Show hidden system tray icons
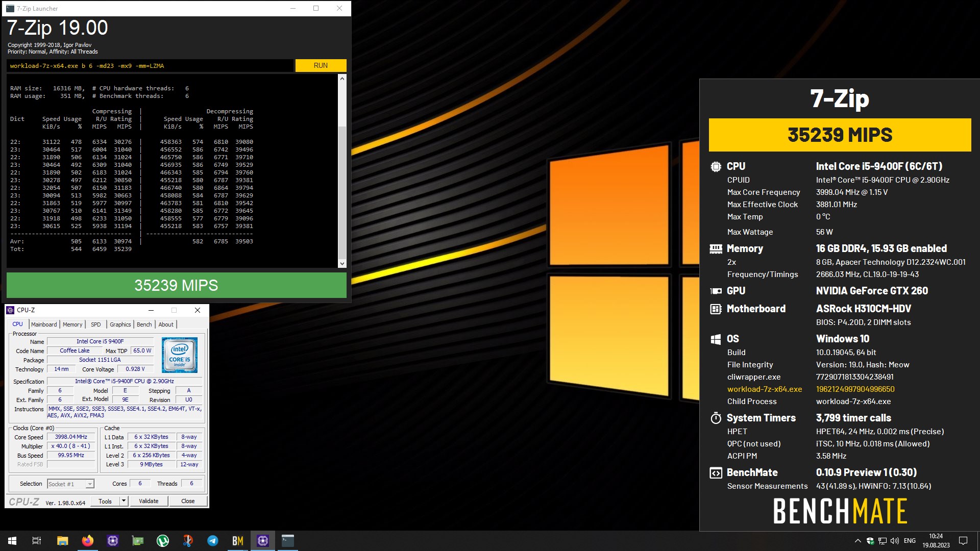 tap(857, 541)
